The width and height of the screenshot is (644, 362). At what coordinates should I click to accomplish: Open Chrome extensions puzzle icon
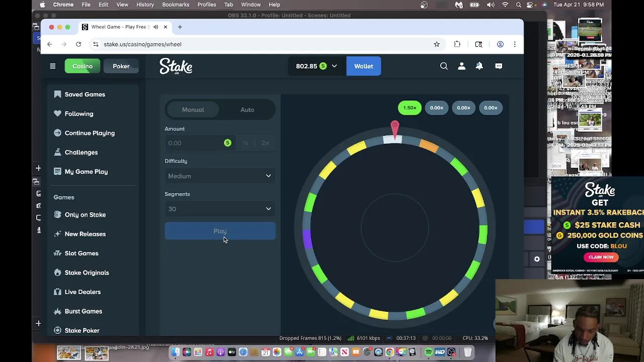(x=457, y=44)
